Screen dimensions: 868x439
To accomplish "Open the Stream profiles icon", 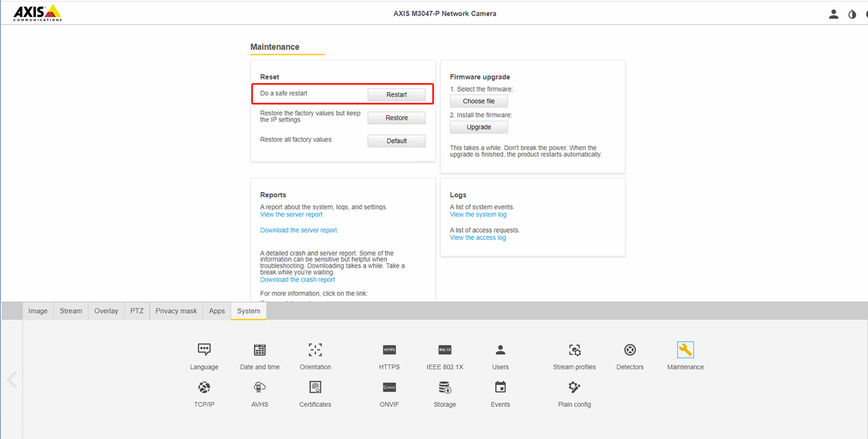I will coord(574,350).
